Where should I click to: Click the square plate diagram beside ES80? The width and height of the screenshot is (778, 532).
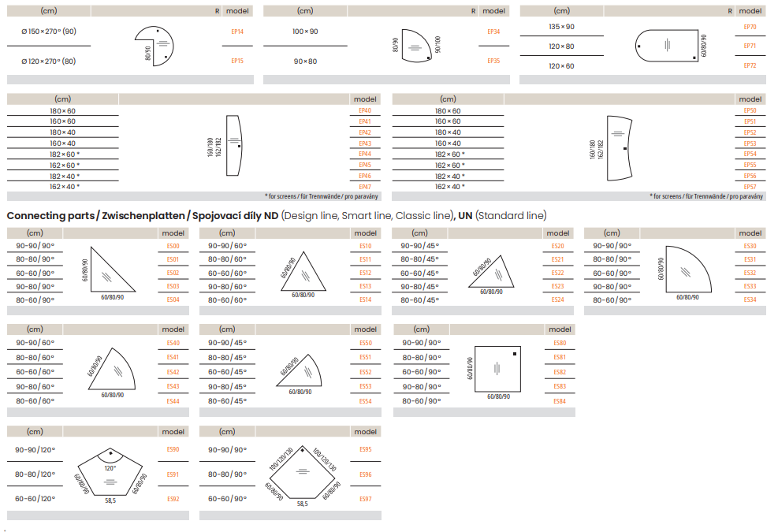click(x=497, y=369)
